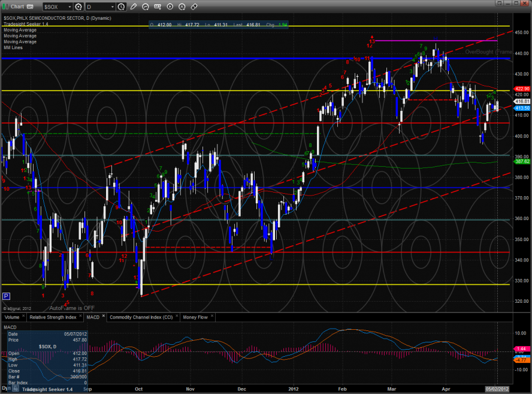Click the interval clock icon

coord(122,7)
